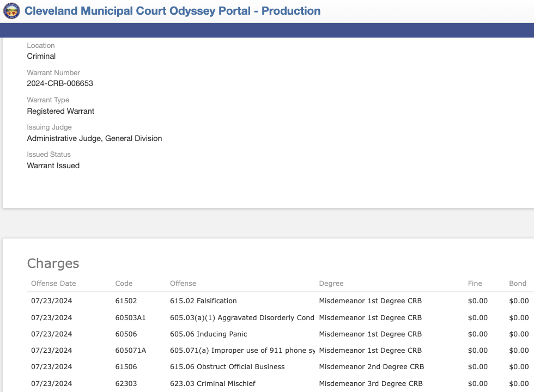Click the Degree column header
This screenshot has height=392, width=534.
pos(331,284)
